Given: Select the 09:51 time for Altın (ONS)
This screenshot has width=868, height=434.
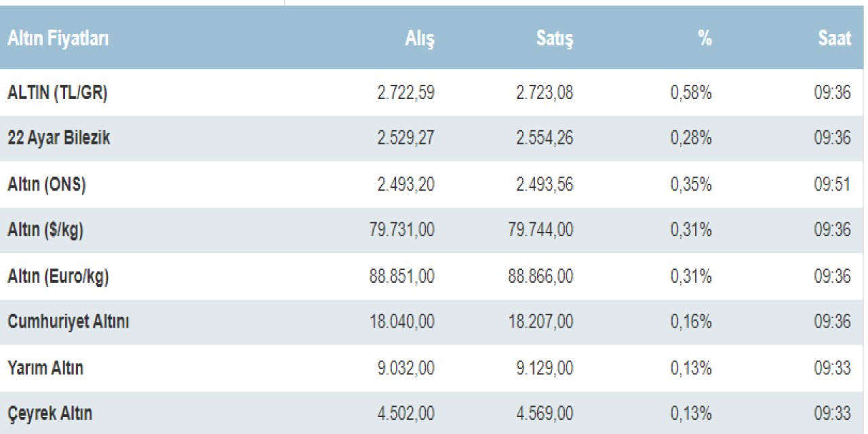Looking at the screenshot, I should tap(832, 184).
